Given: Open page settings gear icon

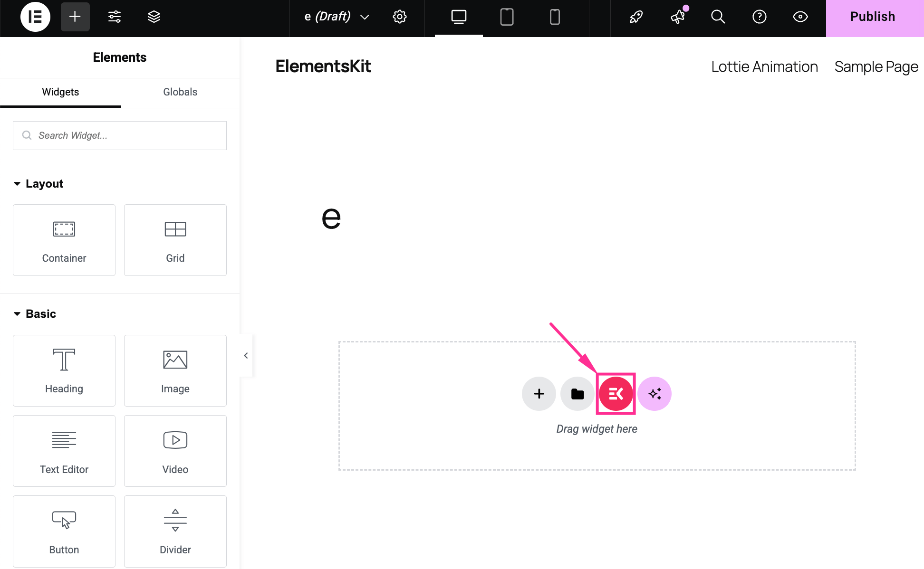Looking at the screenshot, I should click(399, 17).
